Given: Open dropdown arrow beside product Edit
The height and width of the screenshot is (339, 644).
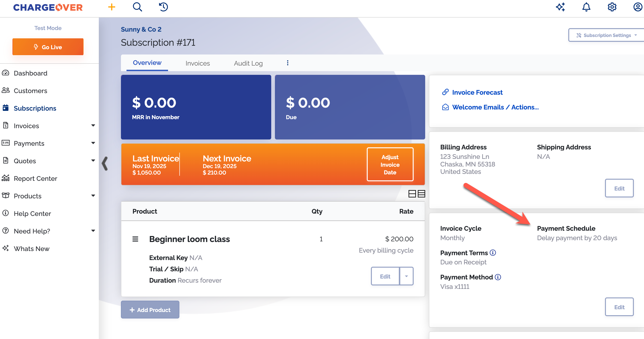Looking at the screenshot, I should [406, 276].
